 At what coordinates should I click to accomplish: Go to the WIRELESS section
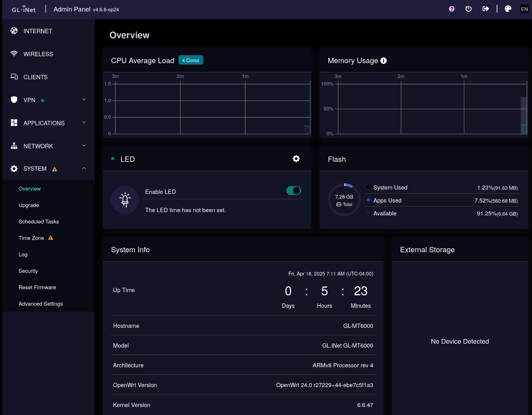coord(38,54)
